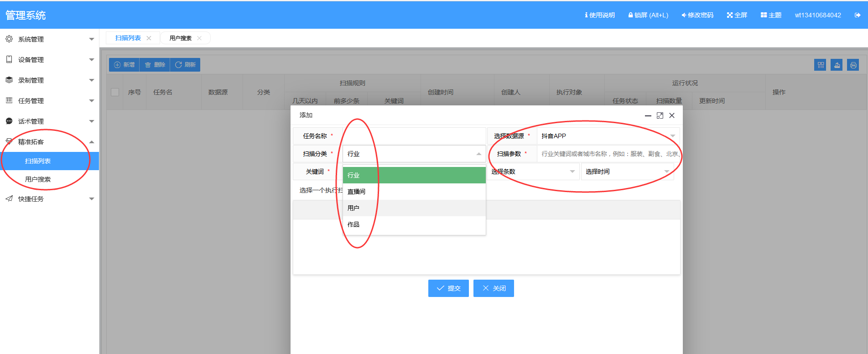
Task: Toggle 全屏 fullscreen mode
Action: click(x=737, y=15)
